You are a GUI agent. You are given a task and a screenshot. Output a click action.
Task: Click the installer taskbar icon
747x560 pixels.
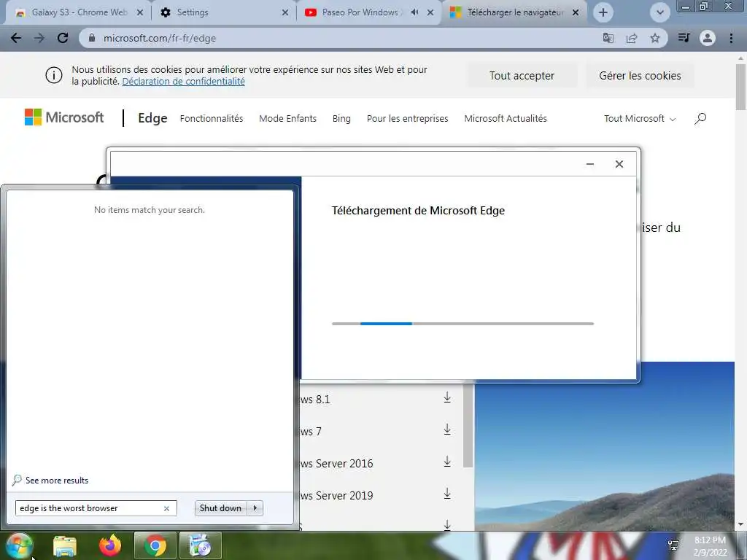(x=201, y=545)
